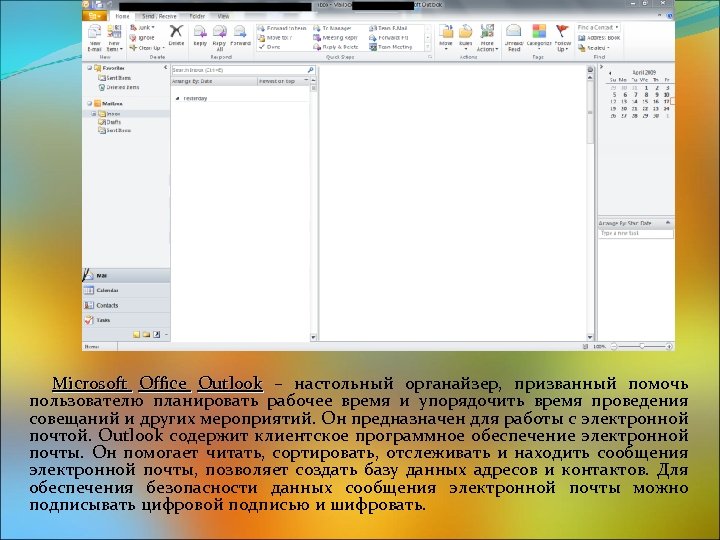This screenshot has height=540, width=720.
Task: Click the Reply icon
Action: point(200,32)
